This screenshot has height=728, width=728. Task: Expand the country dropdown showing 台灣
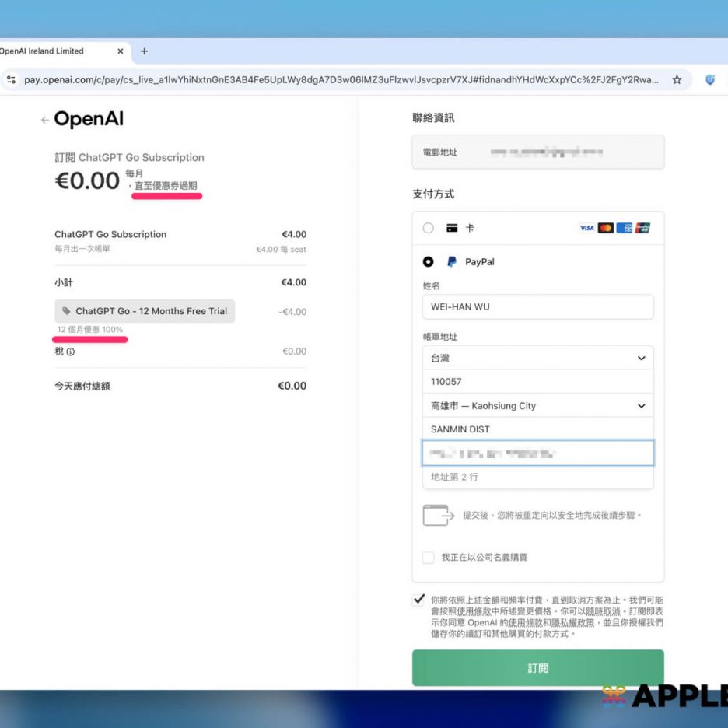(x=537, y=359)
